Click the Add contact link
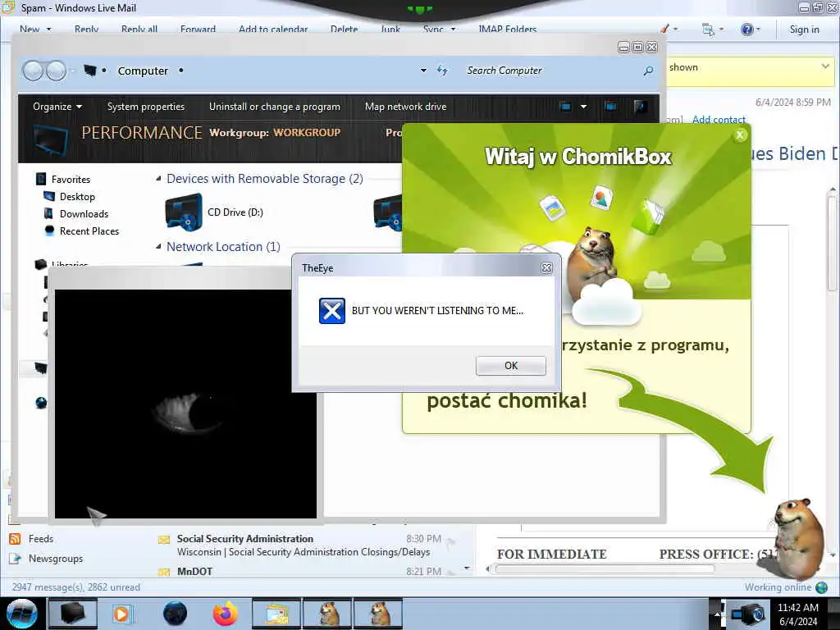This screenshot has height=630, width=840. click(719, 120)
